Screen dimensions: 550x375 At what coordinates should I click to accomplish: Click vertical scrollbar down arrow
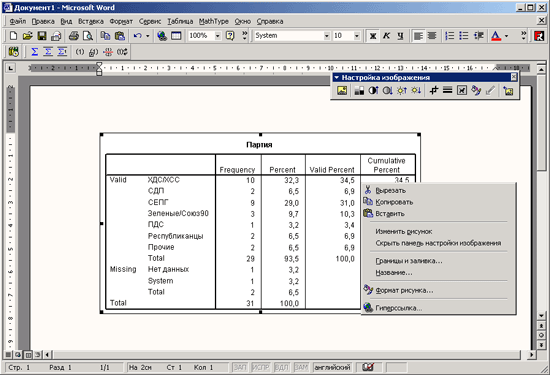[x=542, y=316]
